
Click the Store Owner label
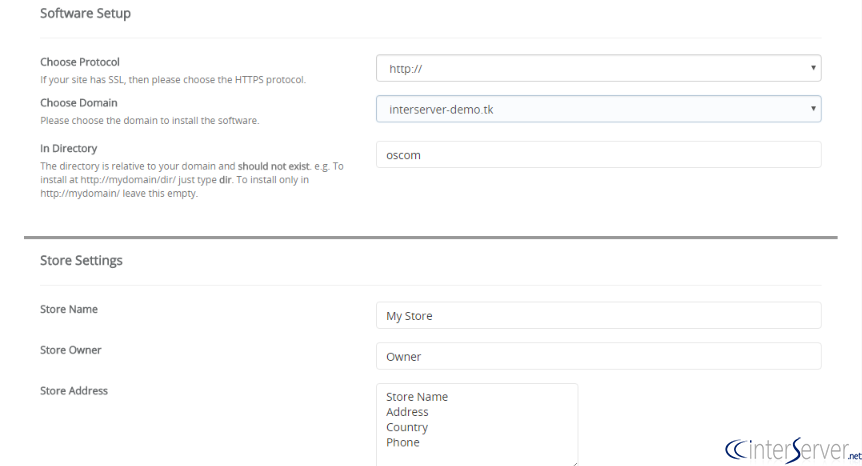click(70, 350)
